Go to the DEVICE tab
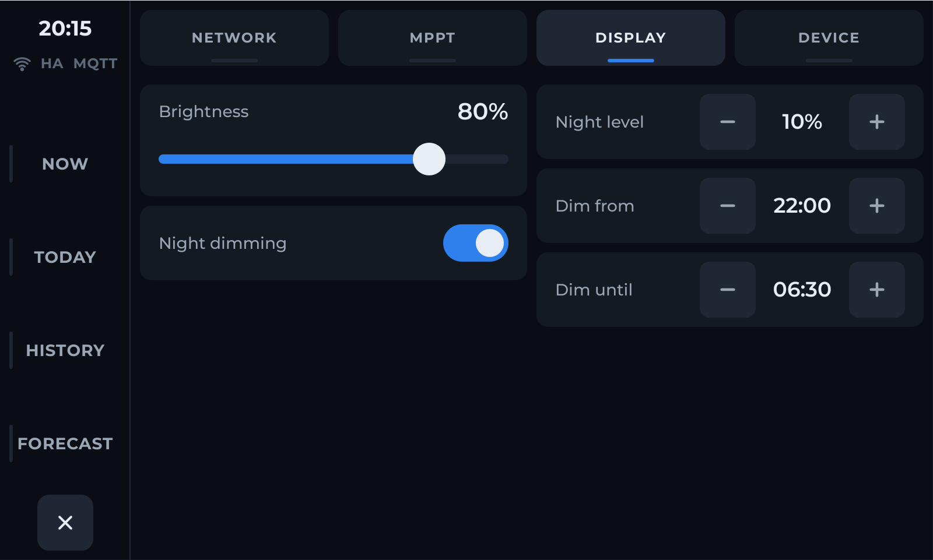 [x=829, y=38]
